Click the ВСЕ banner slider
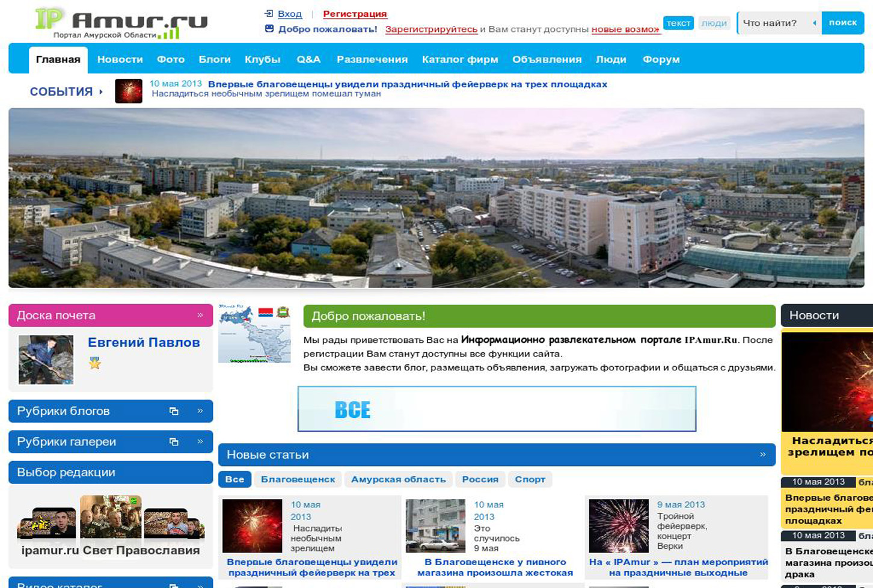873x588 pixels. (x=497, y=409)
